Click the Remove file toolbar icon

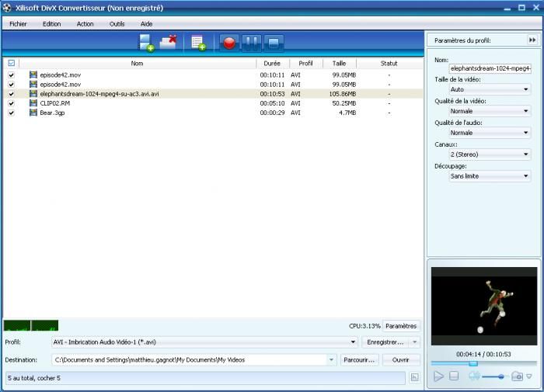(169, 43)
